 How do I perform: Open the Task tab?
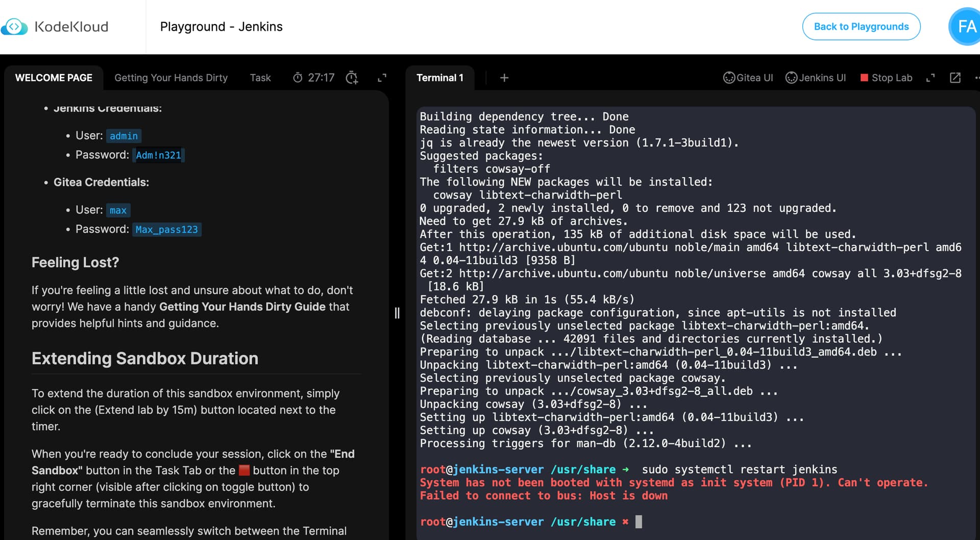click(260, 78)
